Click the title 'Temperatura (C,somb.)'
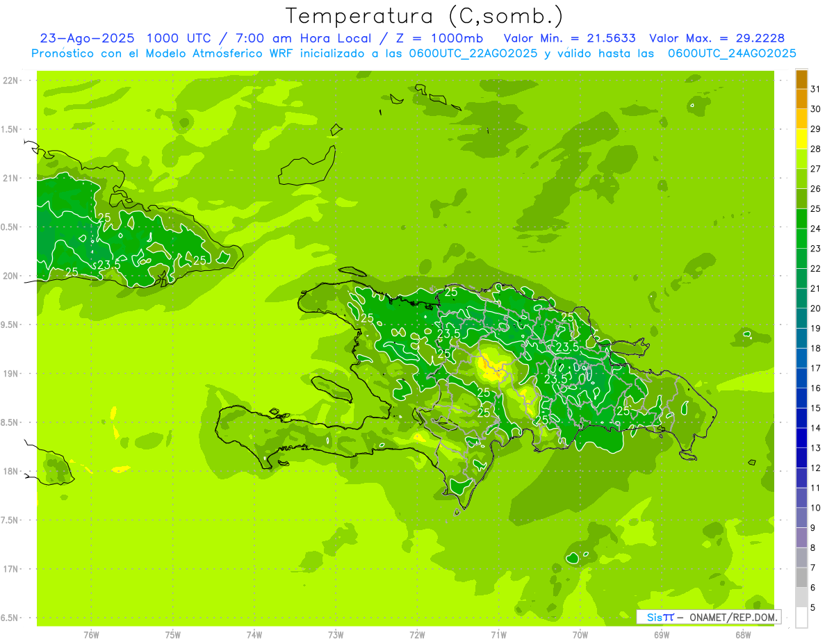The width and height of the screenshot is (834, 644). point(424,16)
